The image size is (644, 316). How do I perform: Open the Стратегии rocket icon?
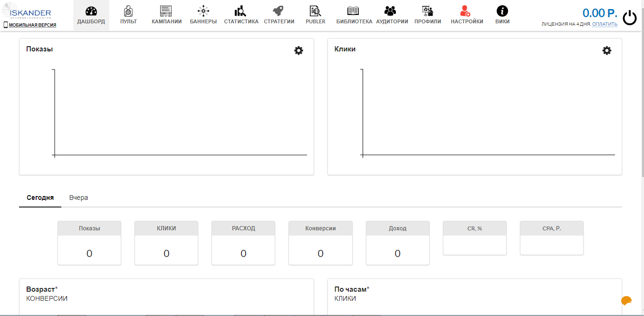[x=278, y=11]
